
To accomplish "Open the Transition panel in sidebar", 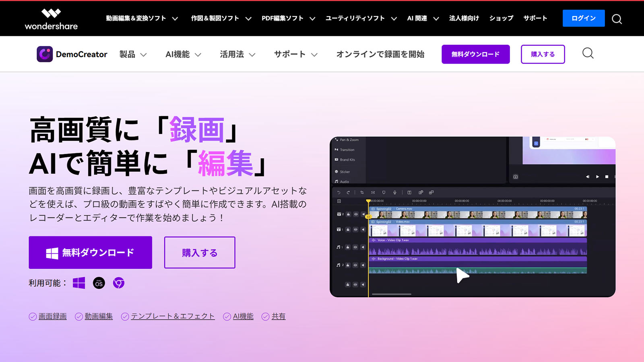I will click(x=345, y=150).
